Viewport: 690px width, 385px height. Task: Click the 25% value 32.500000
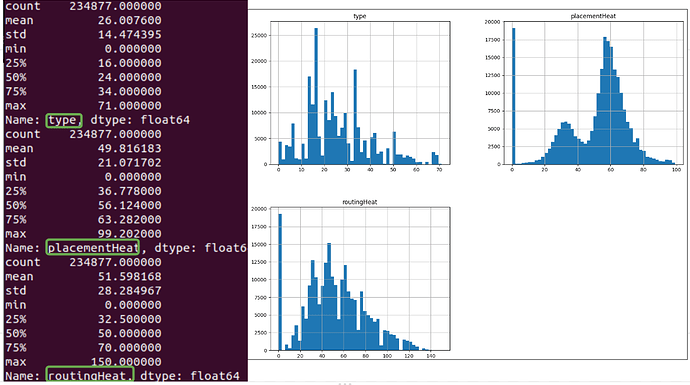129,319
